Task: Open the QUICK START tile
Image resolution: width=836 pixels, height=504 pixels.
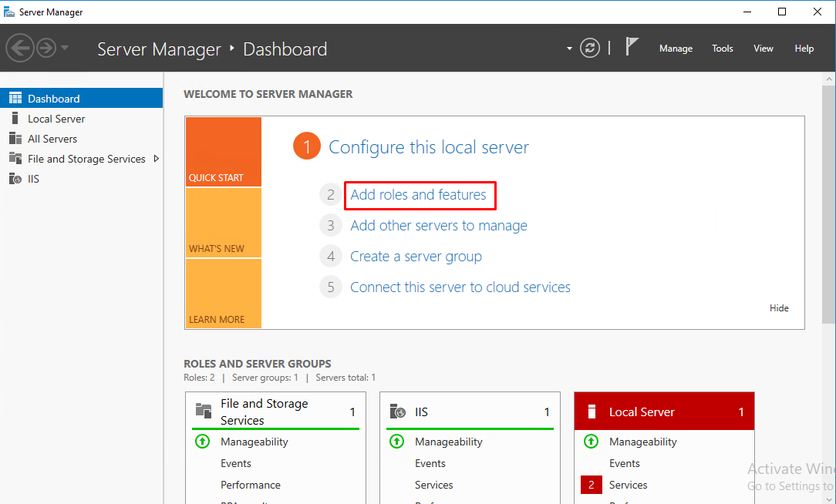Action: [x=224, y=152]
